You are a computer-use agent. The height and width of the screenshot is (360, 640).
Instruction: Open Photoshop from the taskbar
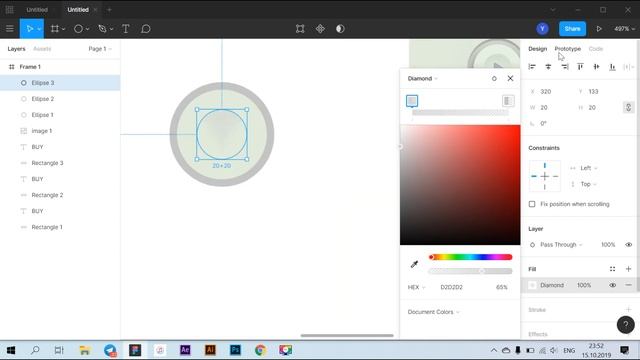click(235, 350)
